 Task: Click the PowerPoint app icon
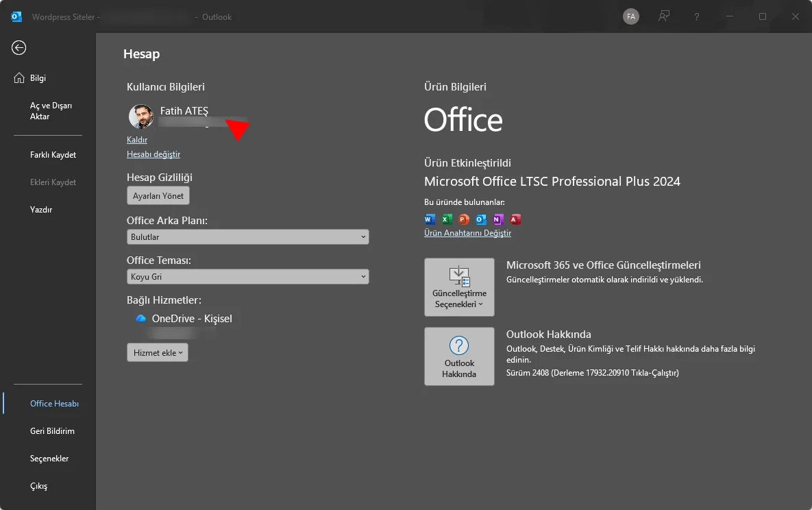[463, 219]
